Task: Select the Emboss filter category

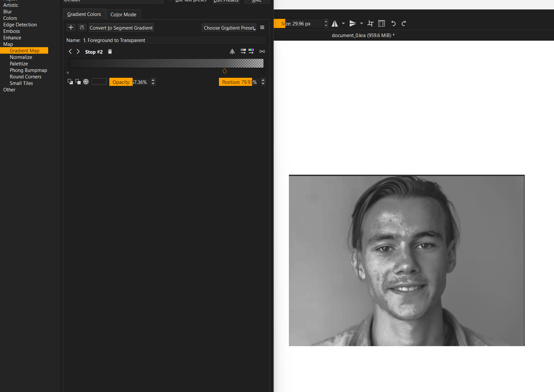Action: pos(11,31)
